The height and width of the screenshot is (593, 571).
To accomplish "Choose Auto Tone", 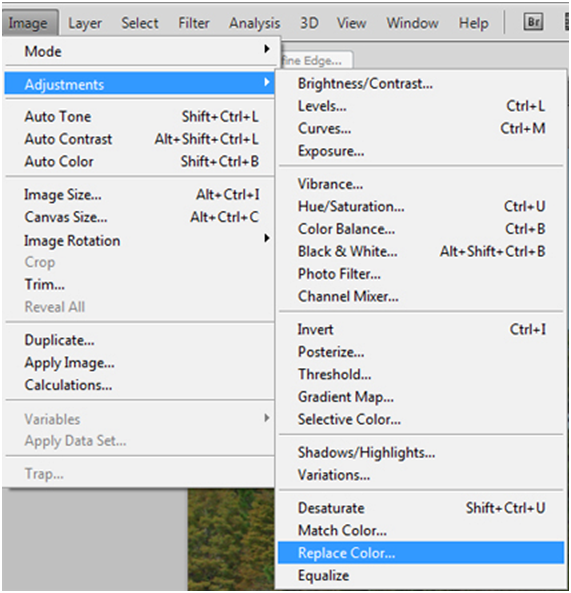I will (140, 116).
